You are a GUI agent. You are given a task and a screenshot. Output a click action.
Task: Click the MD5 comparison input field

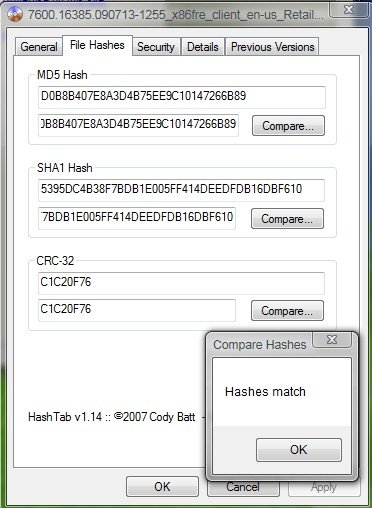point(138,125)
